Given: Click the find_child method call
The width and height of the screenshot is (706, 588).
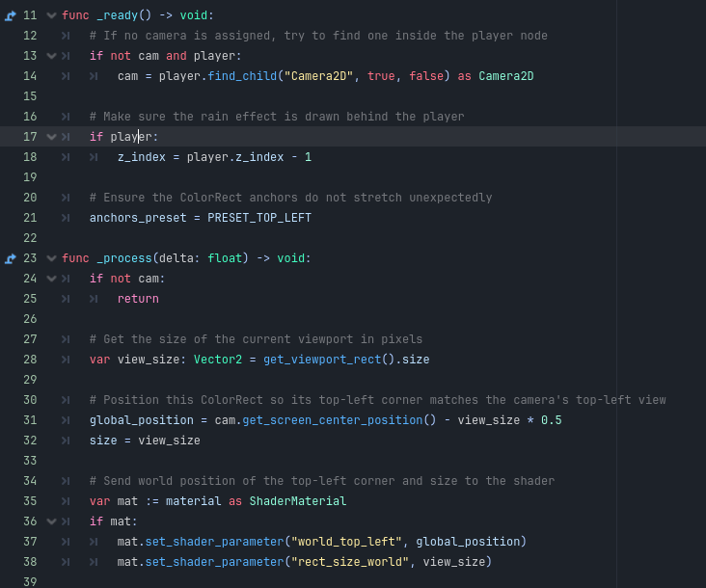Looking at the screenshot, I should click(242, 76).
